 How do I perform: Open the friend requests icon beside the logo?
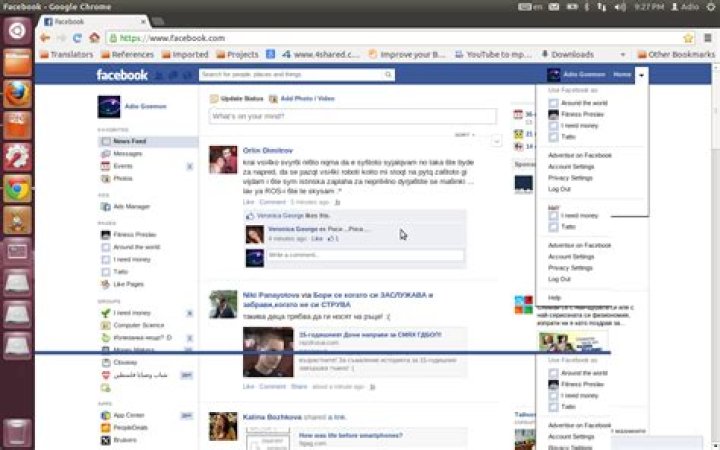[159, 75]
